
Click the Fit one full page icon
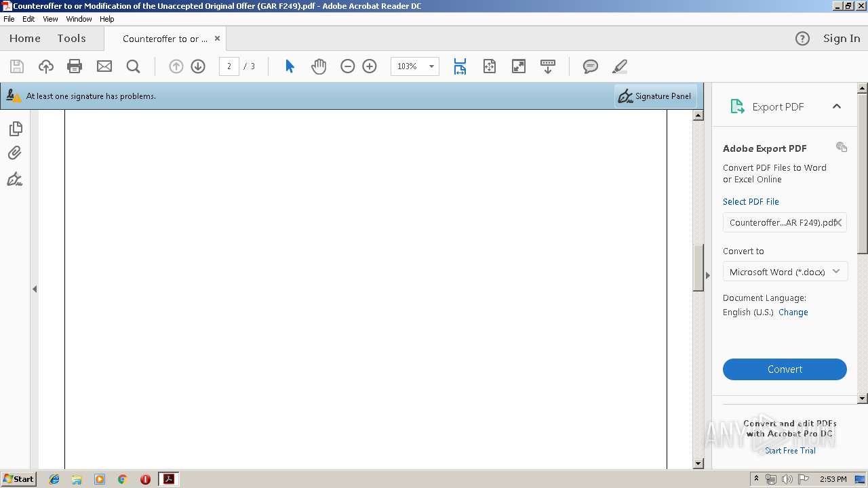[x=490, y=66]
